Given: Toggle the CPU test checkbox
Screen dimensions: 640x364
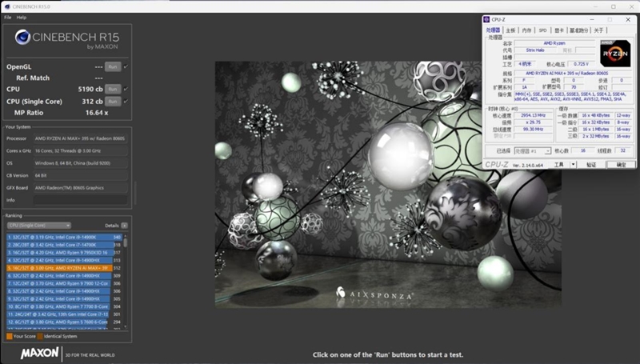Looking at the screenshot, I should (126, 89).
